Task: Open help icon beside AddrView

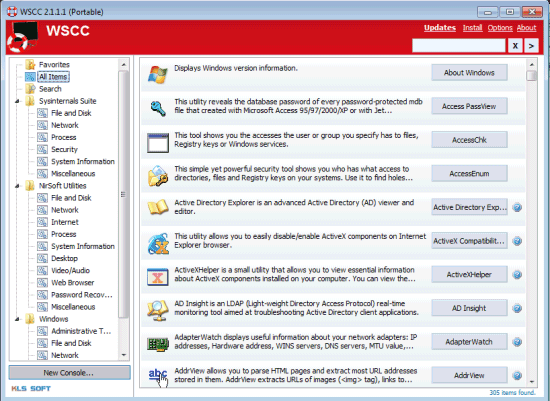Action: (517, 376)
